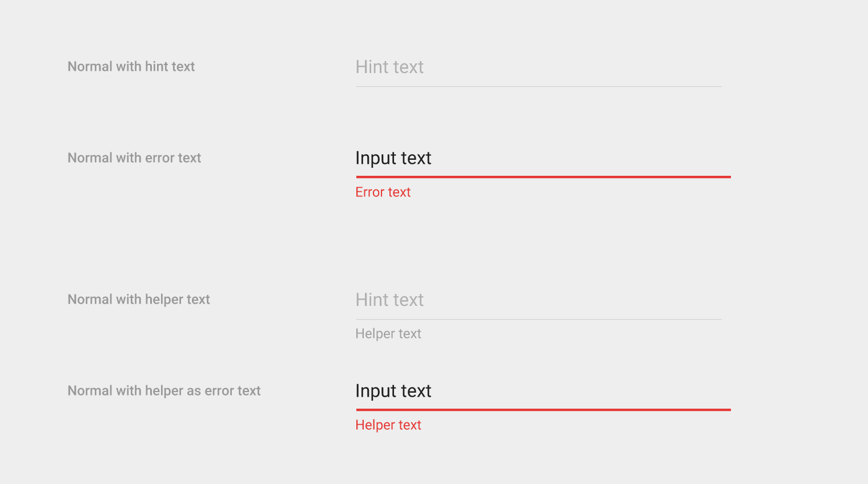Click the gray underline above gray 'Helper text'
Viewport: 868px width, 484px height.
538,320
